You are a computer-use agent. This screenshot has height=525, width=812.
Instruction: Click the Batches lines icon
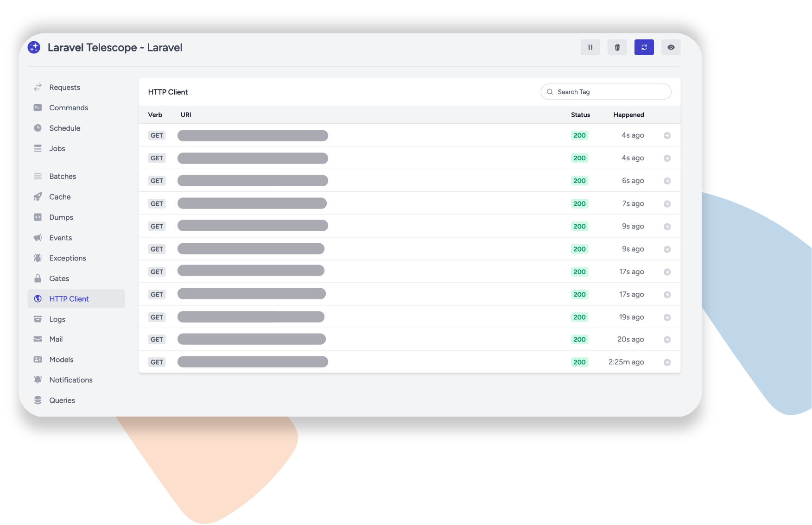(38, 176)
